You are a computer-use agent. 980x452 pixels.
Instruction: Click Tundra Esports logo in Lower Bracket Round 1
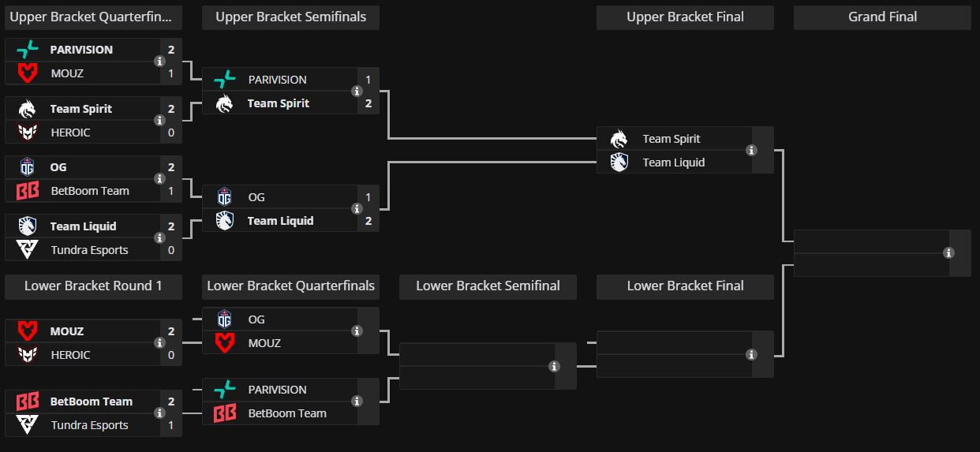[28, 425]
